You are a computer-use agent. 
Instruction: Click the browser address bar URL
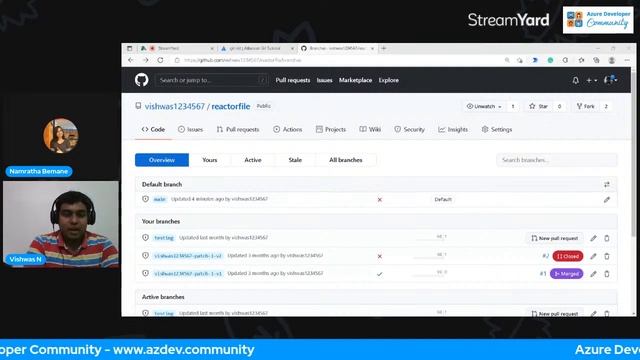pyautogui.click(x=242, y=60)
